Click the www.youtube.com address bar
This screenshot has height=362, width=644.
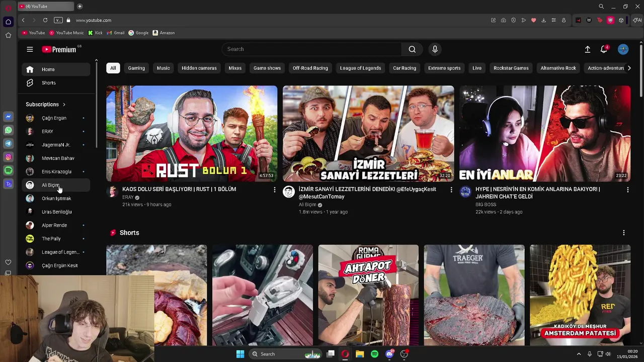click(94, 20)
